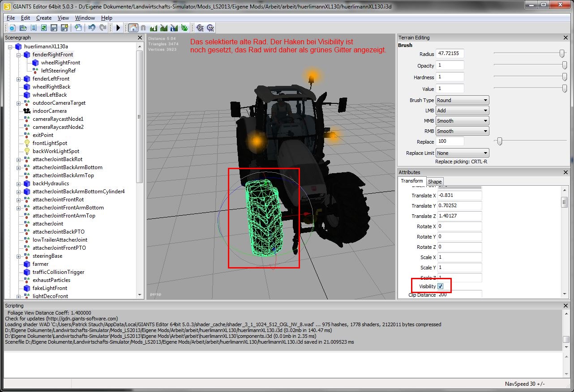Toggle the Visibility checkbox

tap(440, 286)
